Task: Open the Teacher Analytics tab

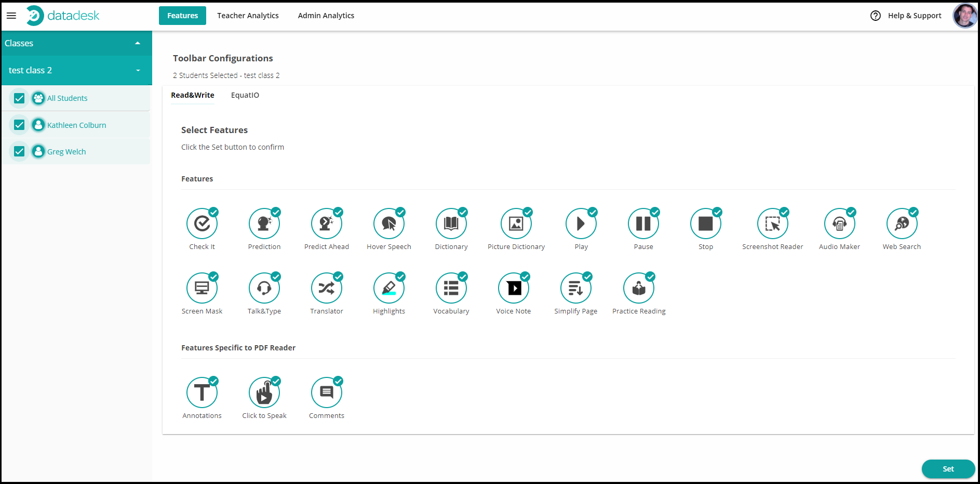Action: 248,16
